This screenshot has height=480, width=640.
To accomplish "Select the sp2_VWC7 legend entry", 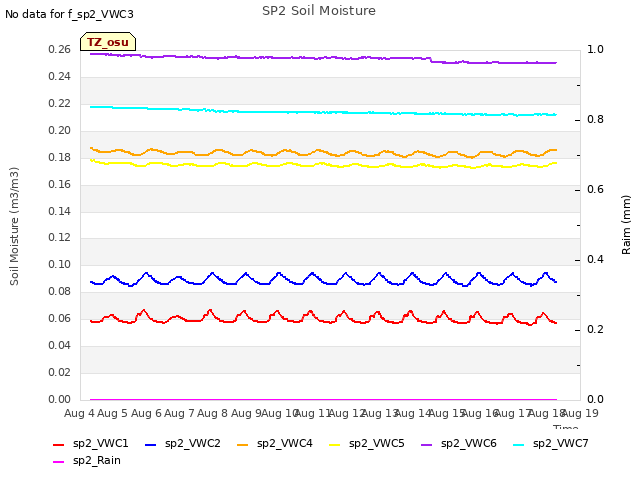I will click(551, 444).
